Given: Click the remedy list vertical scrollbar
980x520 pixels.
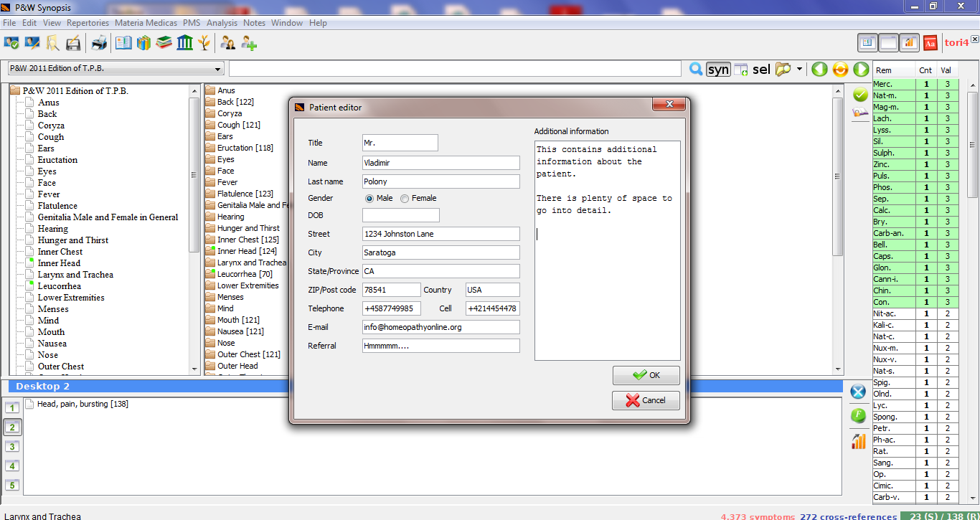Looking at the screenshot, I should (x=973, y=143).
